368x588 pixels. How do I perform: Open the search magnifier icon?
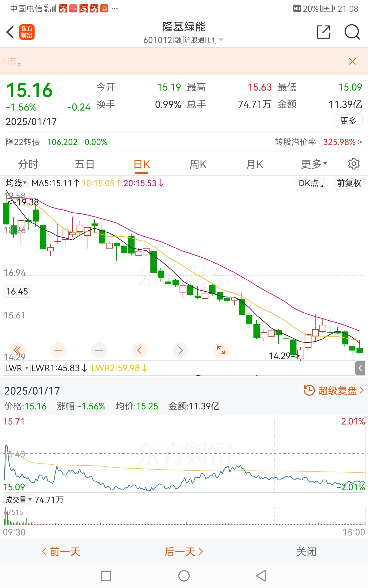pyautogui.click(x=352, y=32)
